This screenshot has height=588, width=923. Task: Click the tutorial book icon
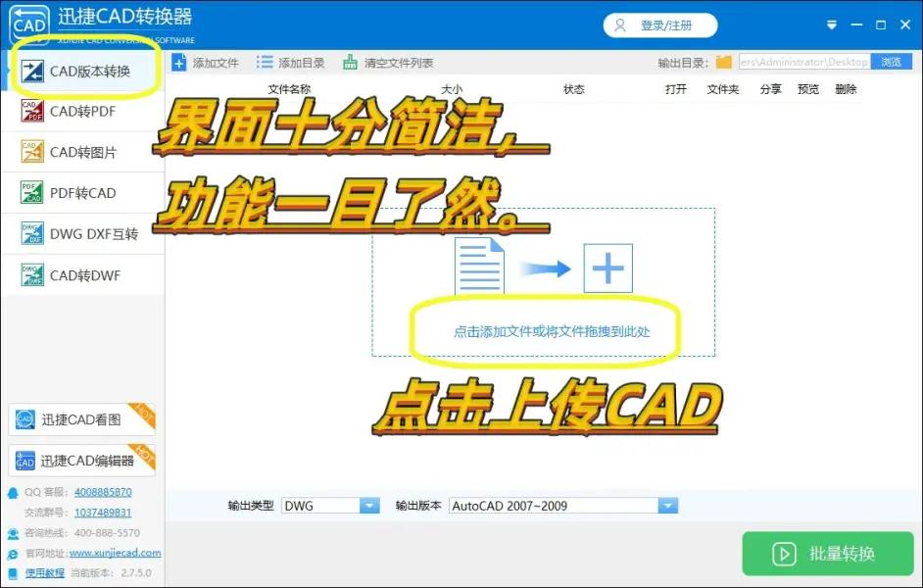pos(13,574)
